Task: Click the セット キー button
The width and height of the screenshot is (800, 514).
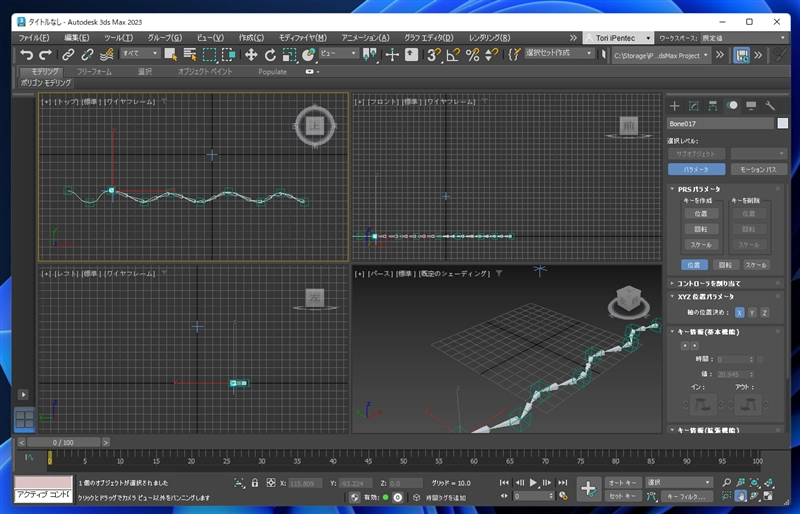Action: coord(622,496)
